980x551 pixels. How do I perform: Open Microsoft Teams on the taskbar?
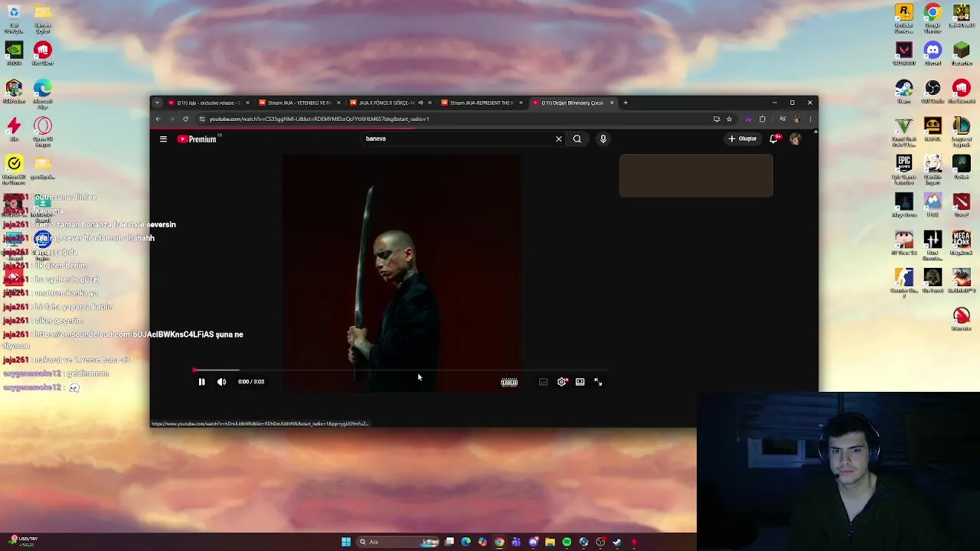tap(516, 542)
